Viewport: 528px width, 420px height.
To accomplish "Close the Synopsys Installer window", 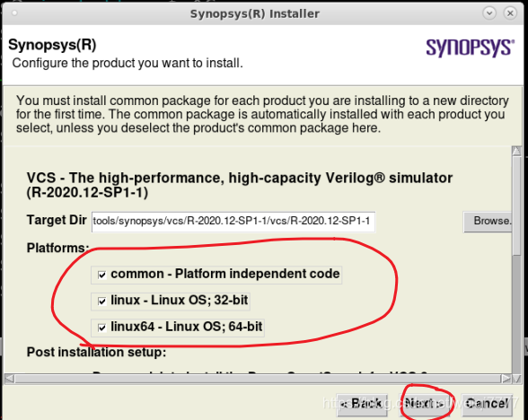I will coord(510,13).
